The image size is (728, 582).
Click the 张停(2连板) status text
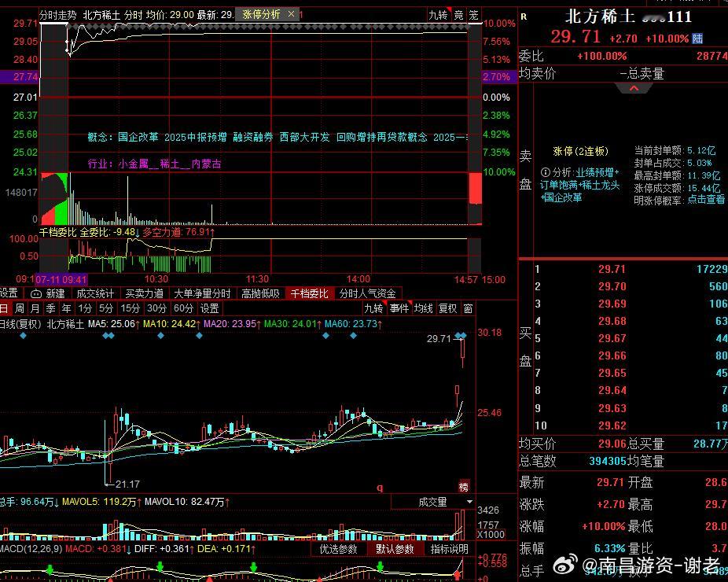(580, 152)
